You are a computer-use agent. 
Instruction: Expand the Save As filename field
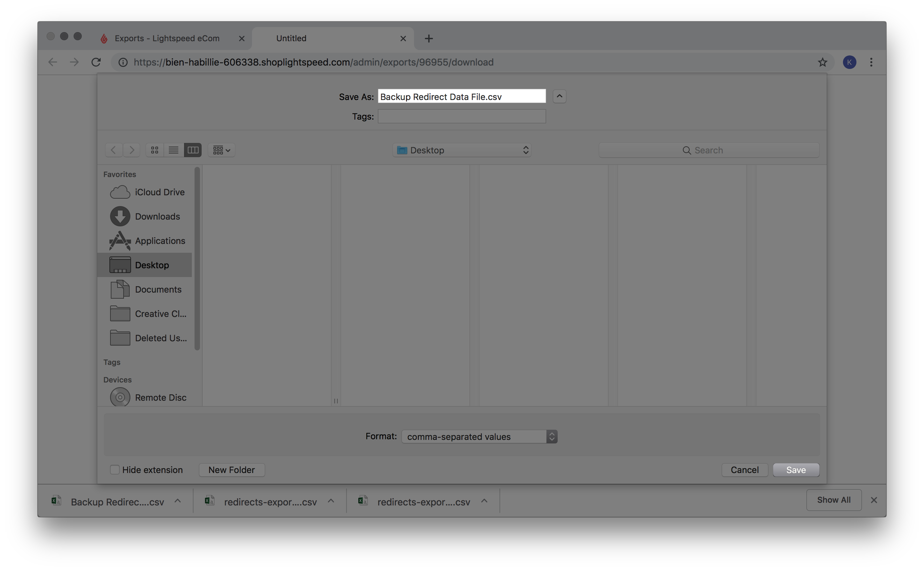click(559, 96)
